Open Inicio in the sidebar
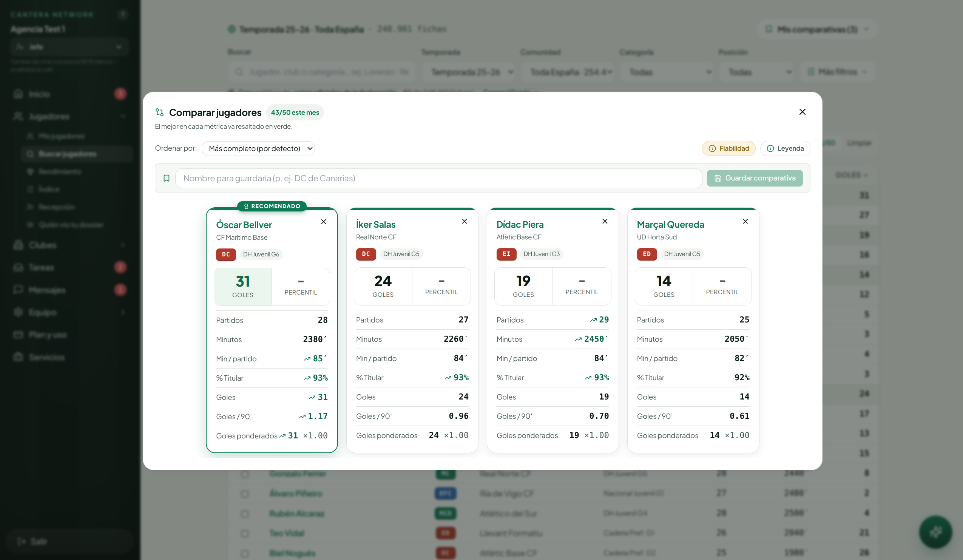963x560 pixels. click(x=69, y=94)
